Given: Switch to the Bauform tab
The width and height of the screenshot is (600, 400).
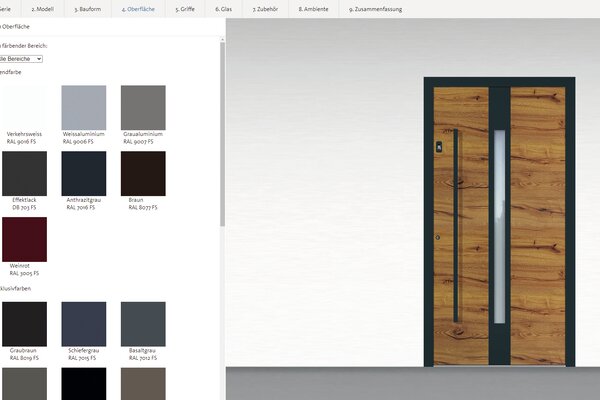Looking at the screenshot, I should (90, 8).
